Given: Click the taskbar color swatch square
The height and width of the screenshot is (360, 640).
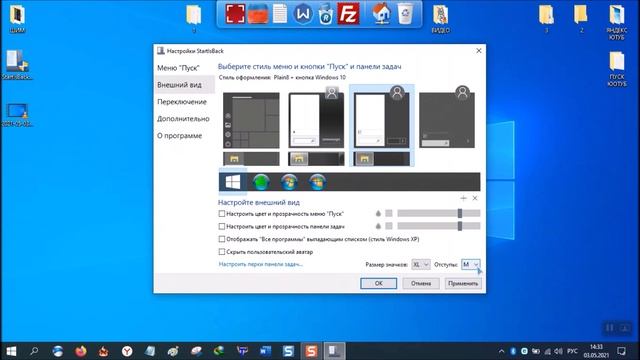Looking at the screenshot, I should coord(389,226).
